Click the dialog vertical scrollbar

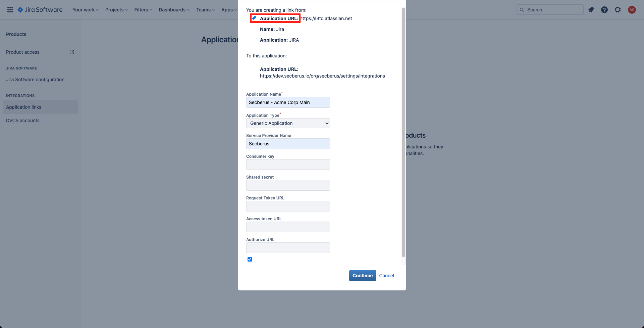(x=403, y=132)
